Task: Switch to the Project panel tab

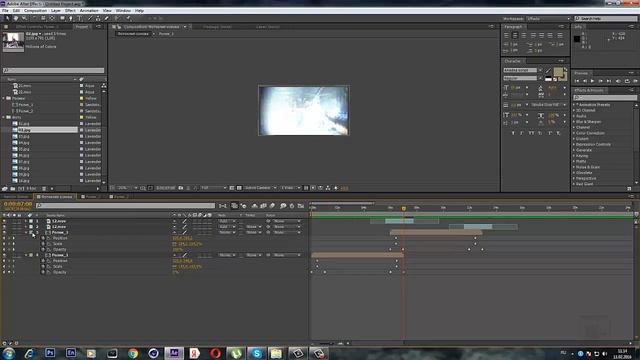Action: tap(82, 27)
